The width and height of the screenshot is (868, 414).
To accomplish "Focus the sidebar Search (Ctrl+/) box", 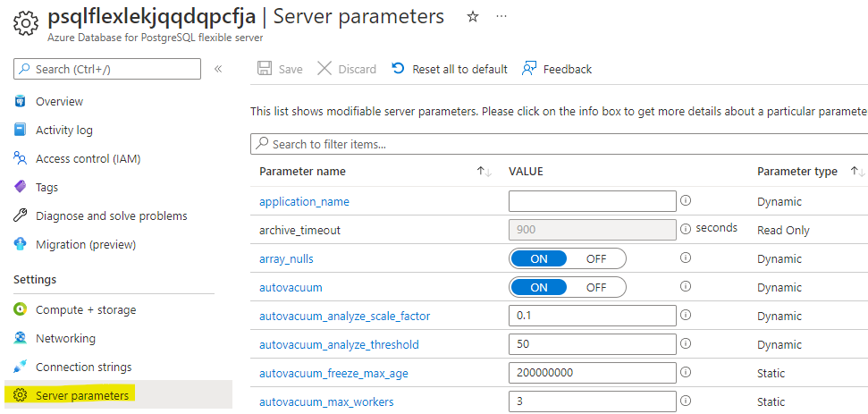I will (107, 69).
